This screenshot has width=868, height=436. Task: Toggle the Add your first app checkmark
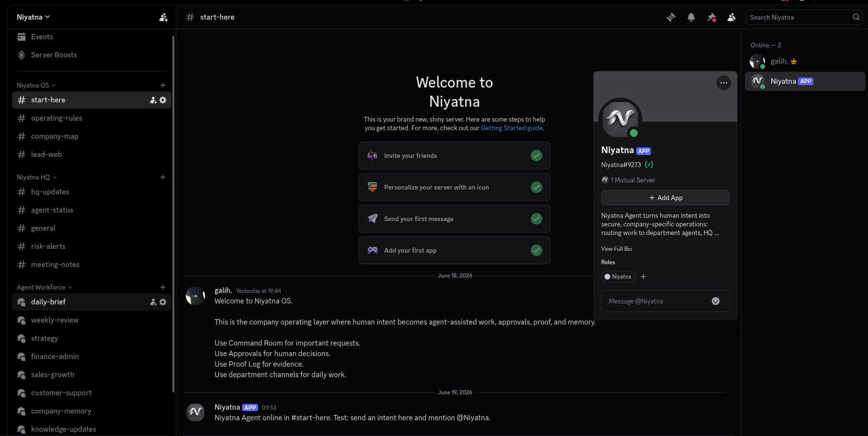click(x=537, y=250)
